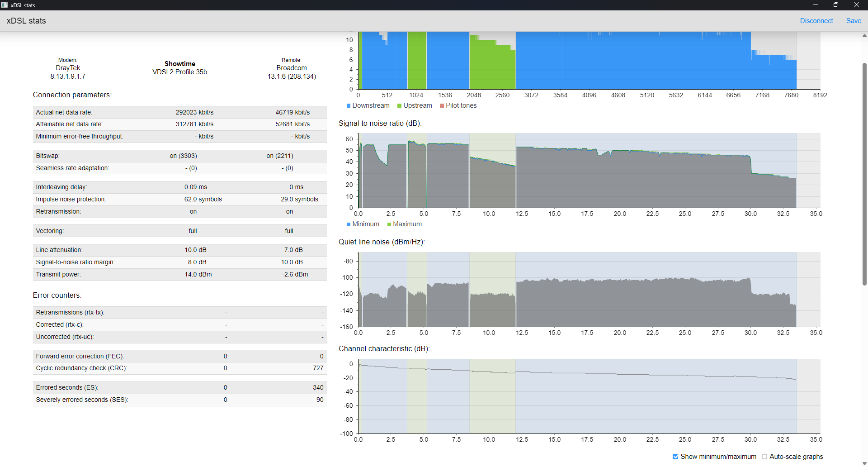Click the Upstream legend color square
Viewport: 868px width, 467px height.
399,106
